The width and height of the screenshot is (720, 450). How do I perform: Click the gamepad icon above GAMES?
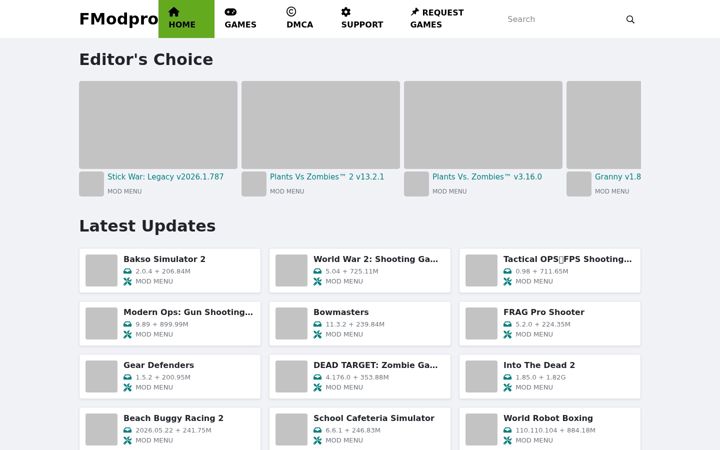pyautogui.click(x=231, y=12)
